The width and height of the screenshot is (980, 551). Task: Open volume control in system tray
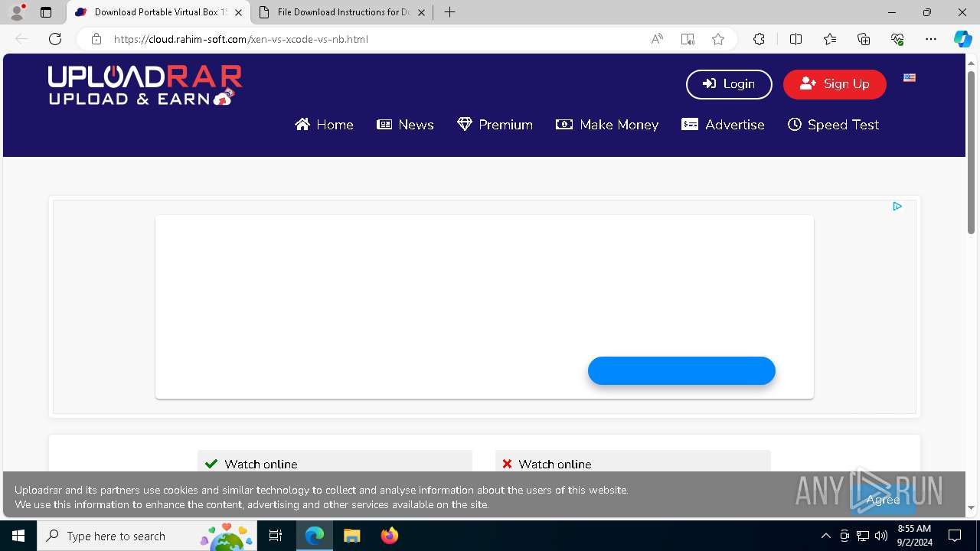pyautogui.click(x=880, y=536)
